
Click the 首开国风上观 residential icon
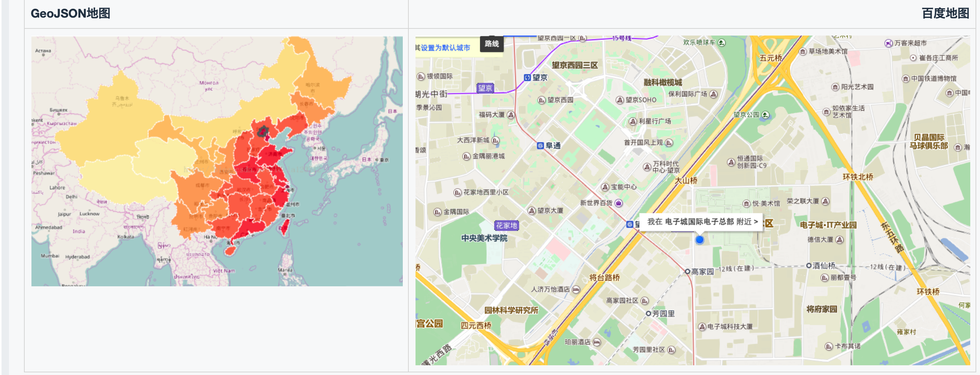(x=669, y=143)
